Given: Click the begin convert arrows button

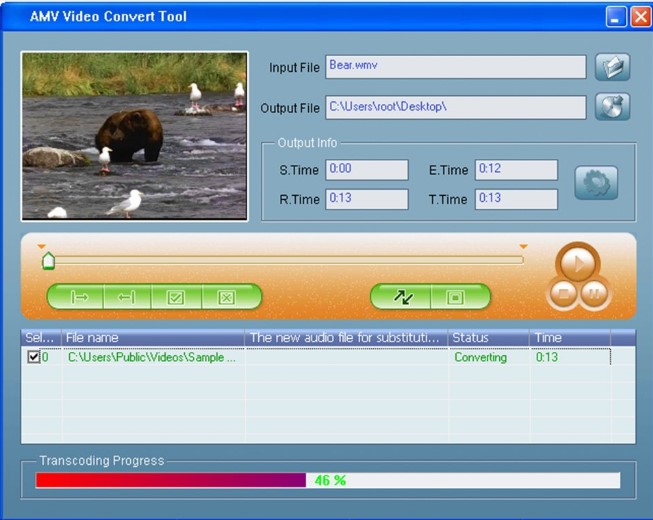Looking at the screenshot, I should [403, 297].
